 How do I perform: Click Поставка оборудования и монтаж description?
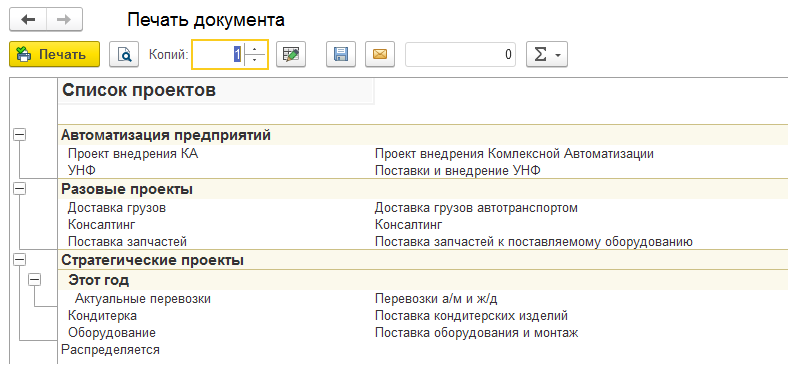pyautogui.click(x=477, y=332)
